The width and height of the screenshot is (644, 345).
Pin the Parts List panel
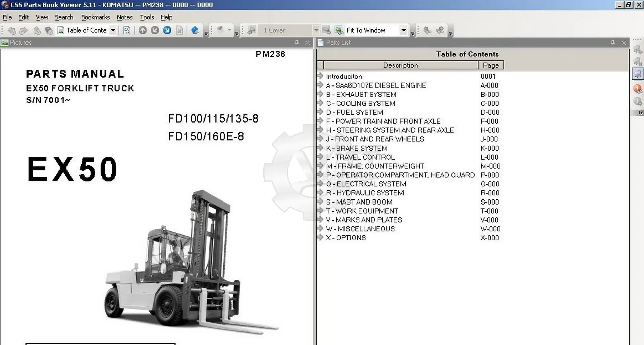[613, 43]
